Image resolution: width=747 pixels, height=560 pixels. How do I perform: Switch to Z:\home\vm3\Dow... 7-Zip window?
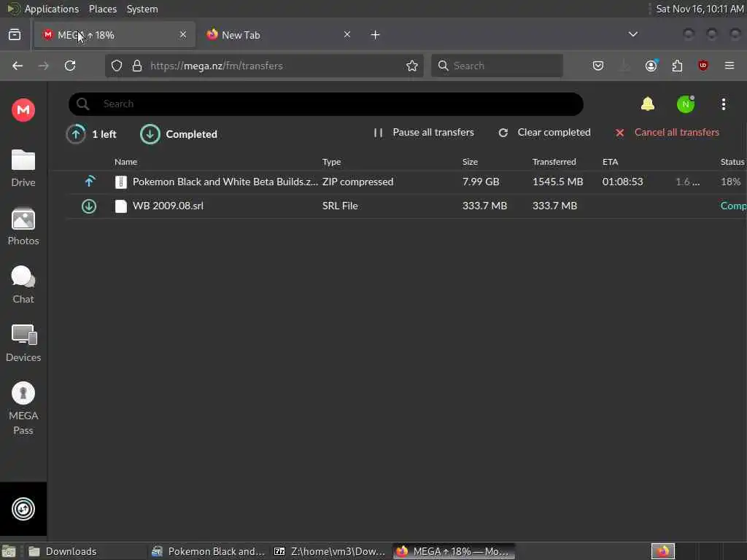point(330,551)
